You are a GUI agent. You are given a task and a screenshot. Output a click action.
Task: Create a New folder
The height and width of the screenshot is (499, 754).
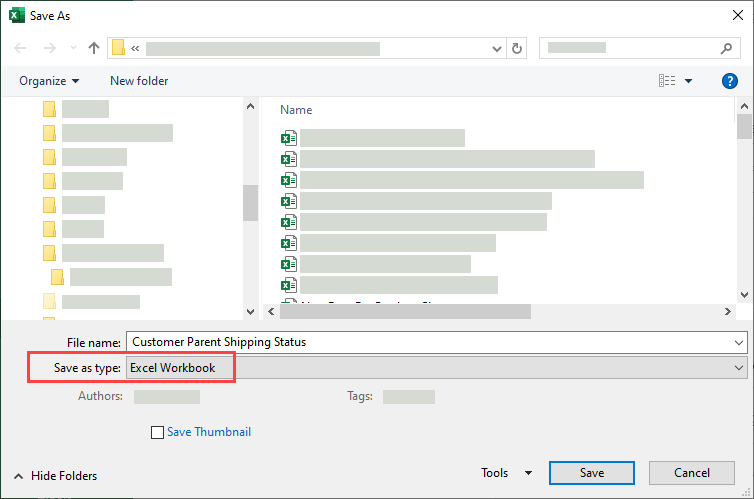[x=139, y=81]
